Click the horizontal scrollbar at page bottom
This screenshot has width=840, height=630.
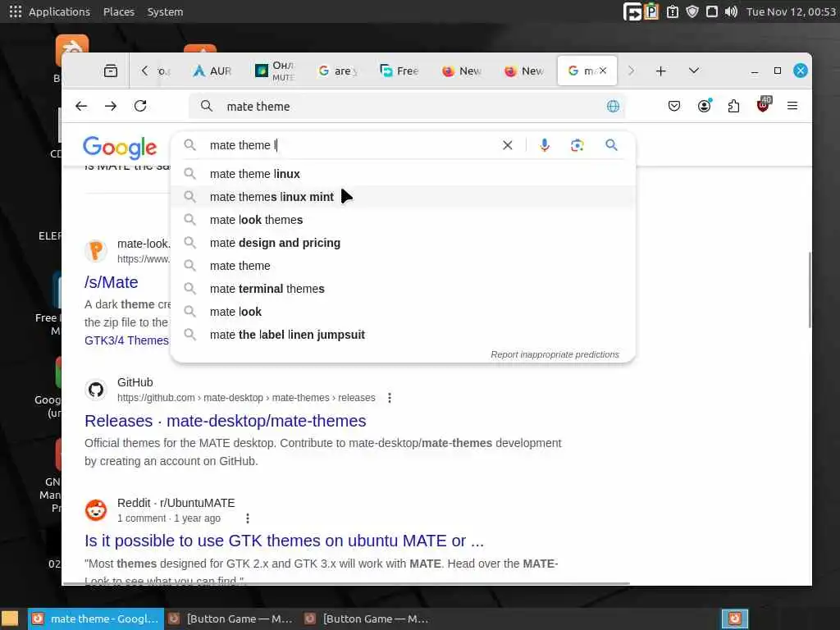tap(347, 583)
